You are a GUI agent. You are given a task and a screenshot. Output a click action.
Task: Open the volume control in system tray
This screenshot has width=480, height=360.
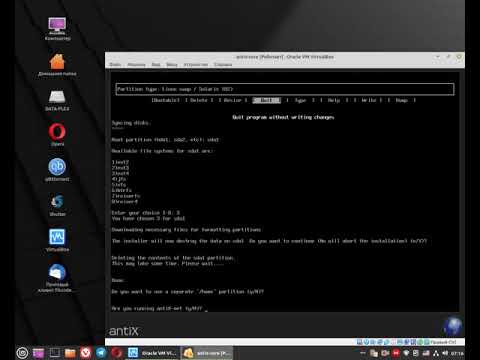pos(445,353)
